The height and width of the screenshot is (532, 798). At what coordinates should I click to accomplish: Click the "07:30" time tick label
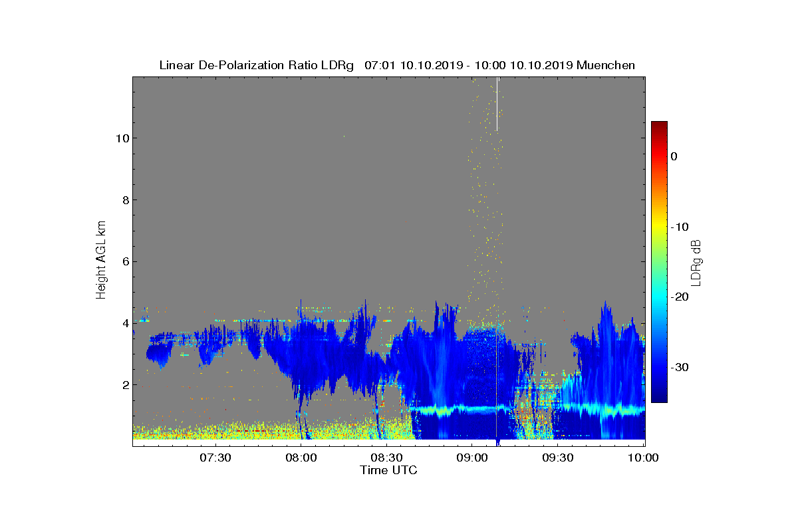coord(215,458)
